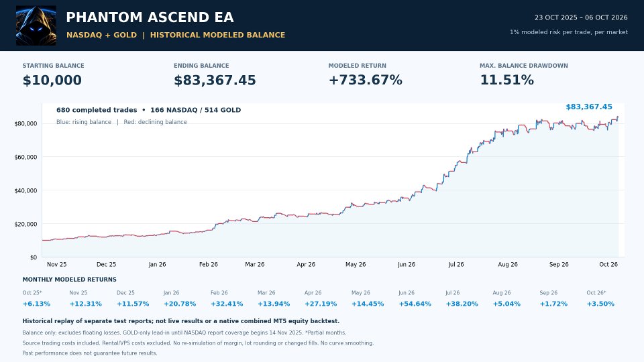This screenshot has width=644, height=362.
Task: Select the Jul 26 x-axis label
Action: 456,264
